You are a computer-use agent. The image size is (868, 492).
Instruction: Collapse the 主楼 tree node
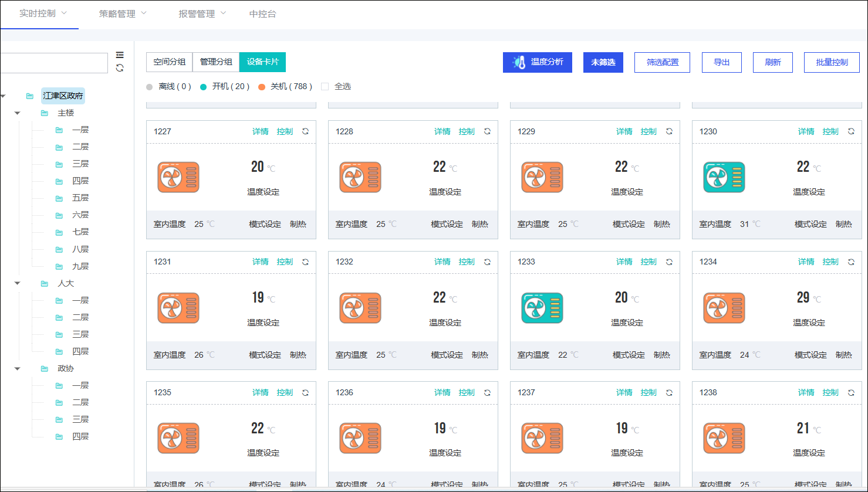click(x=18, y=113)
